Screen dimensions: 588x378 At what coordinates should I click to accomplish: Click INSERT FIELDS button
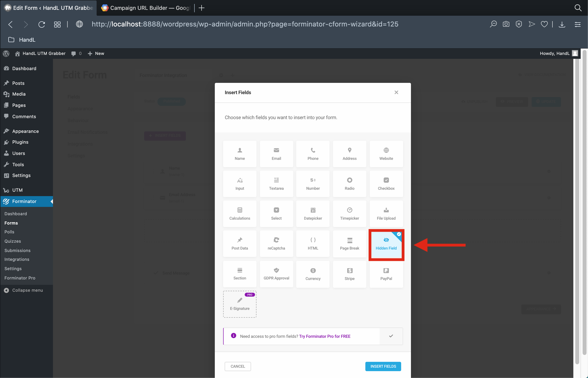click(383, 366)
